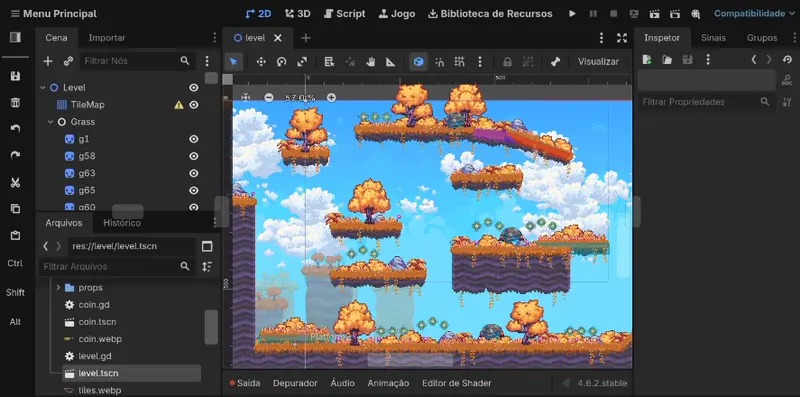Show the TileMap node warning

(179, 105)
